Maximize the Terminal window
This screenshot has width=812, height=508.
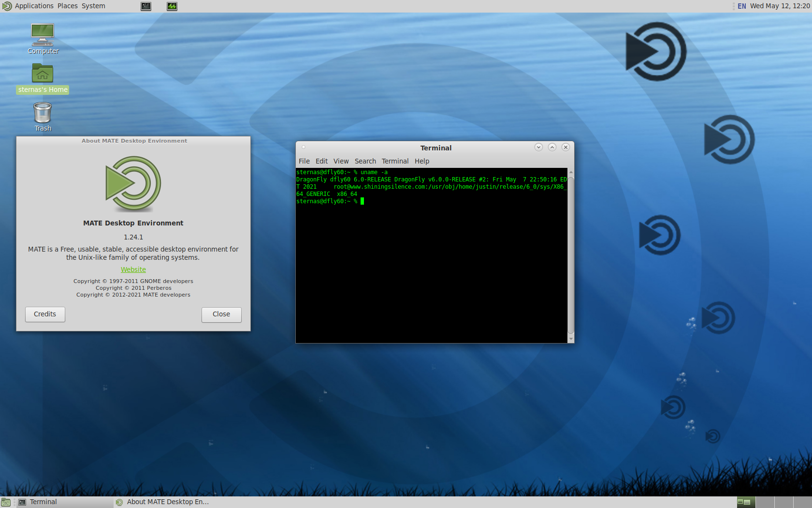click(552, 147)
